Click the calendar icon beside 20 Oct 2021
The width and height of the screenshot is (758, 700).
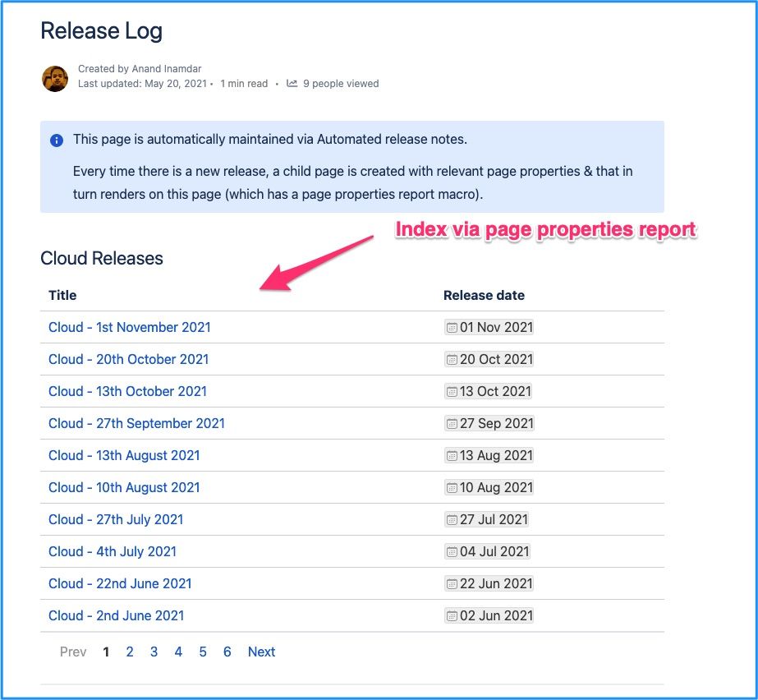point(452,359)
